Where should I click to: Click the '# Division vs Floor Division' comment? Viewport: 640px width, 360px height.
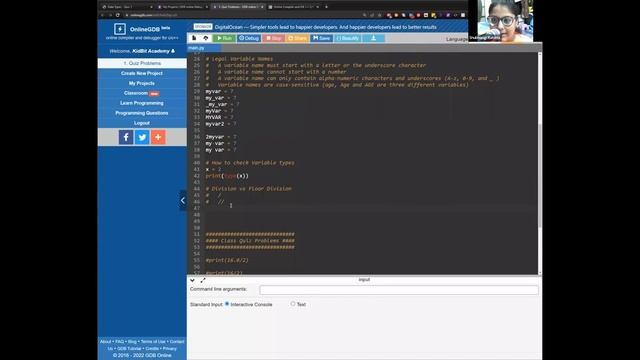pos(249,189)
